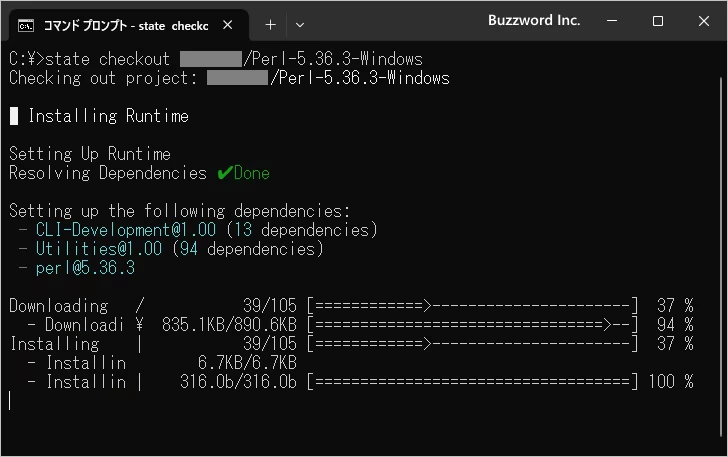
Task: Click the 835.1KB/890.6KB download progress bar
Action: (x=473, y=325)
